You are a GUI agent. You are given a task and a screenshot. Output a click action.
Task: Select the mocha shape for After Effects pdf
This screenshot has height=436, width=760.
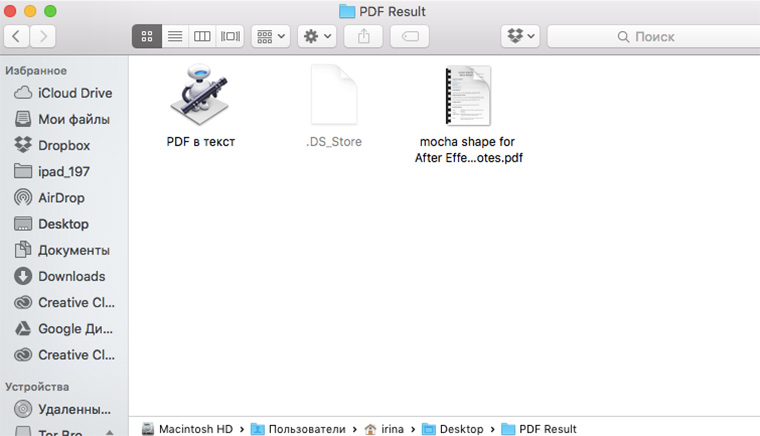tap(468, 95)
